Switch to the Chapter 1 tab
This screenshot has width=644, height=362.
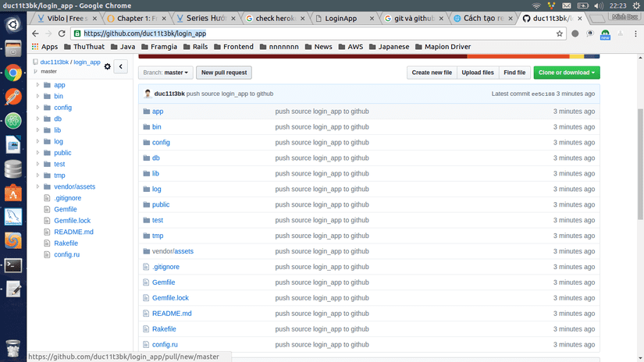click(137, 19)
